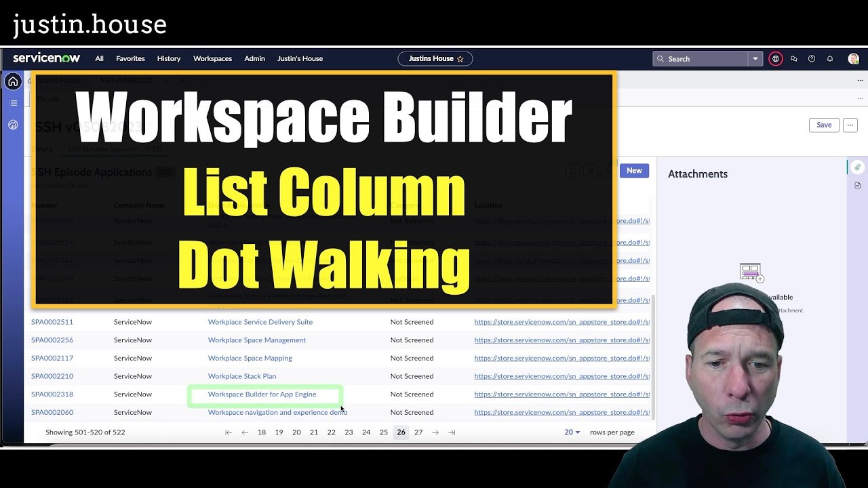Open store URL in SPA0002060 row

[x=561, y=412]
